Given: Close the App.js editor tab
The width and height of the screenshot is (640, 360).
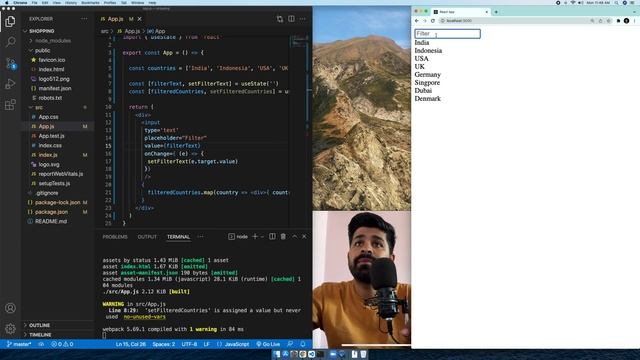Looking at the screenshot, I should [140, 19].
